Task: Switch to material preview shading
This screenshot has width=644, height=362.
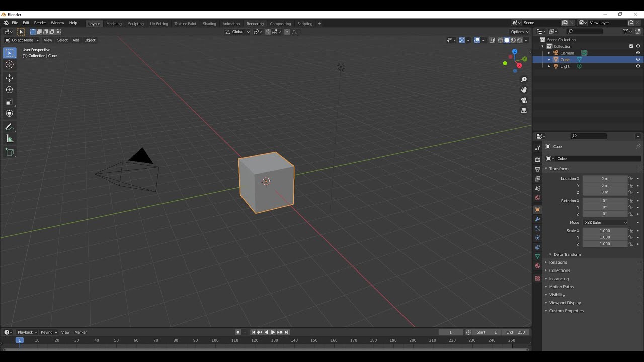Action: click(x=513, y=40)
